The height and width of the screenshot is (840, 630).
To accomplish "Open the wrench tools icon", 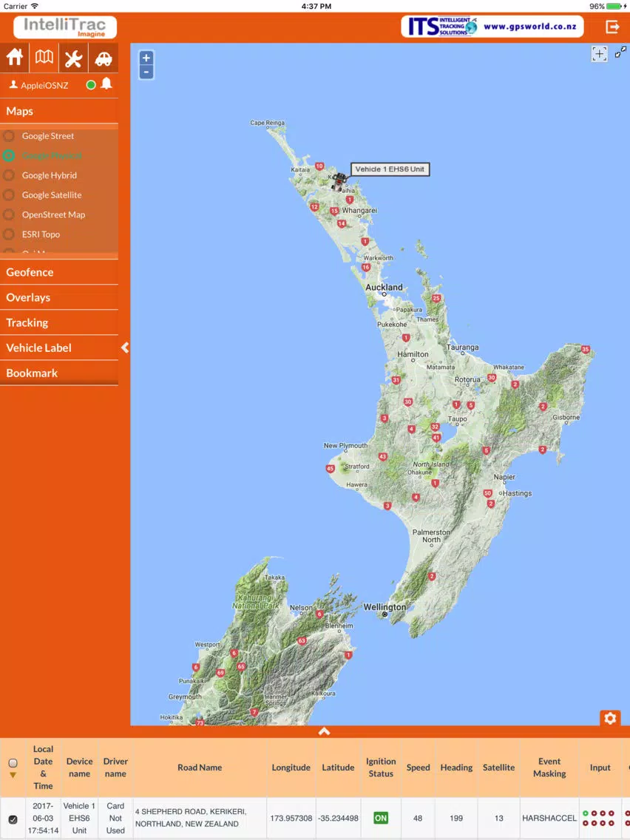I will [x=73, y=58].
